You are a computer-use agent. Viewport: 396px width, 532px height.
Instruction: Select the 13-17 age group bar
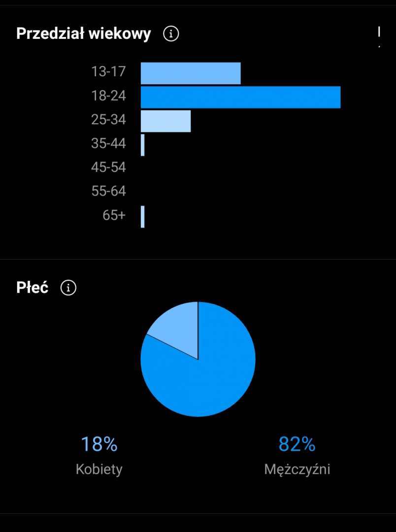191,73
